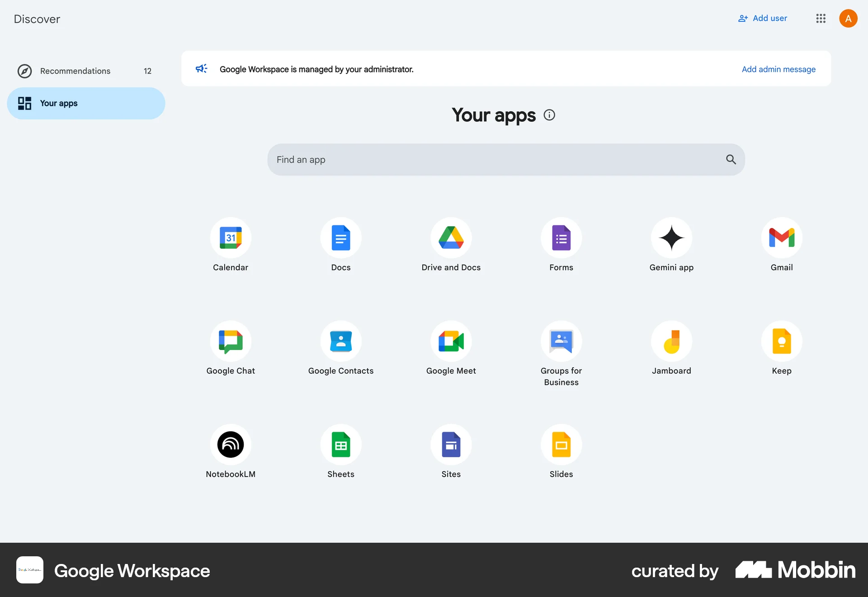
Task: Click the Add admin message link
Action: (x=778, y=69)
